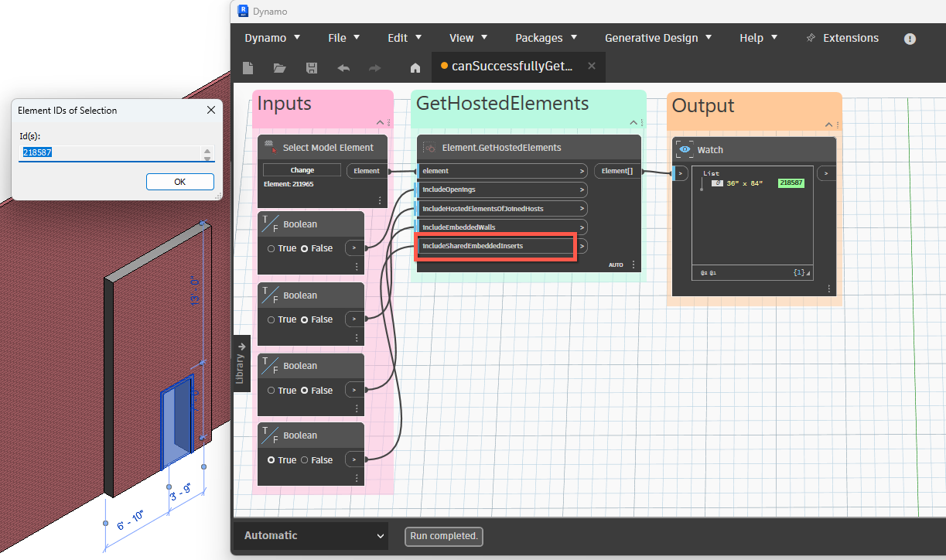Open the GetHostedElements group options menu

click(x=640, y=123)
